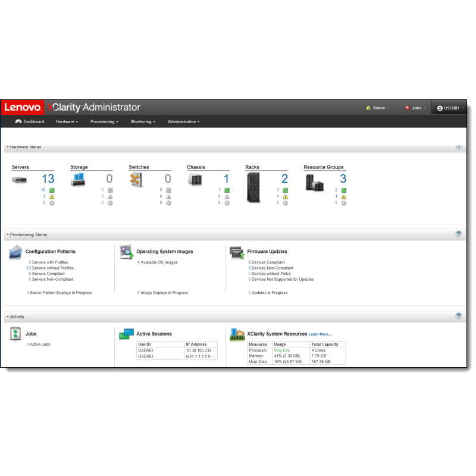Click the XClarity System Resources icon

(x=237, y=334)
